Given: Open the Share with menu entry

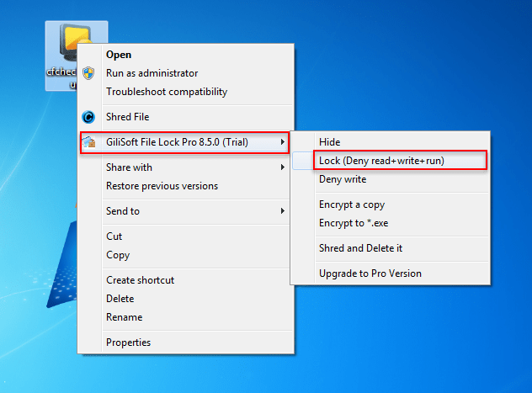Looking at the screenshot, I should [x=185, y=167].
